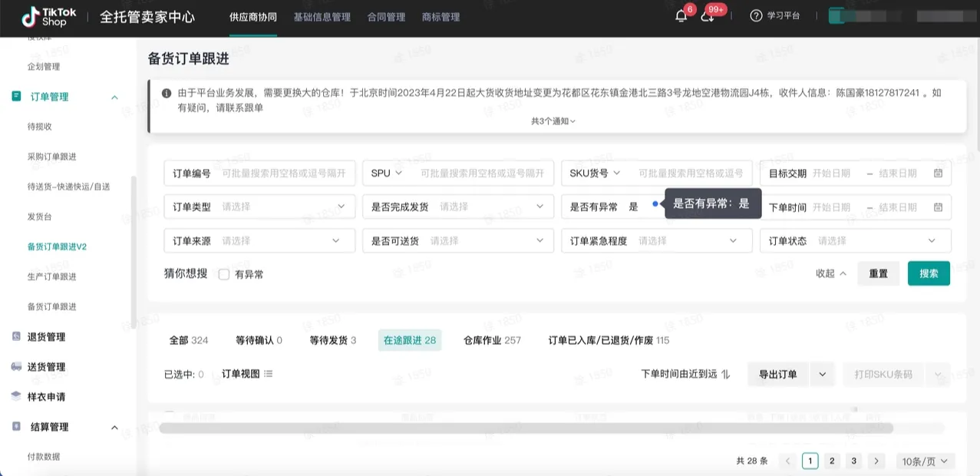This screenshot has width=980, height=476.
Task: Go to next page arrow
Action: 876,461
